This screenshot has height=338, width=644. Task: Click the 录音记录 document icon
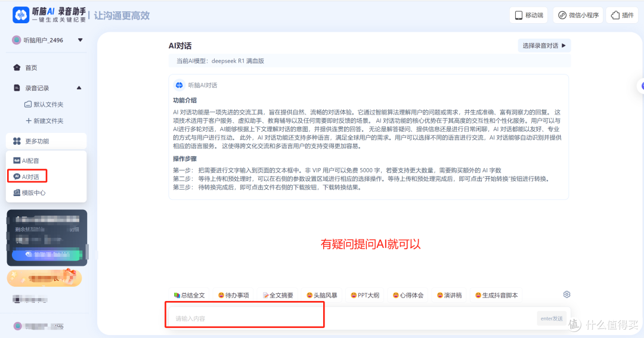pyautogui.click(x=17, y=88)
